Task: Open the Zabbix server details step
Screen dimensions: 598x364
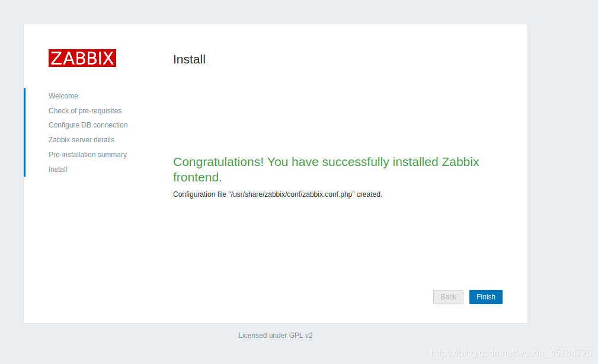Action: pos(81,139)
